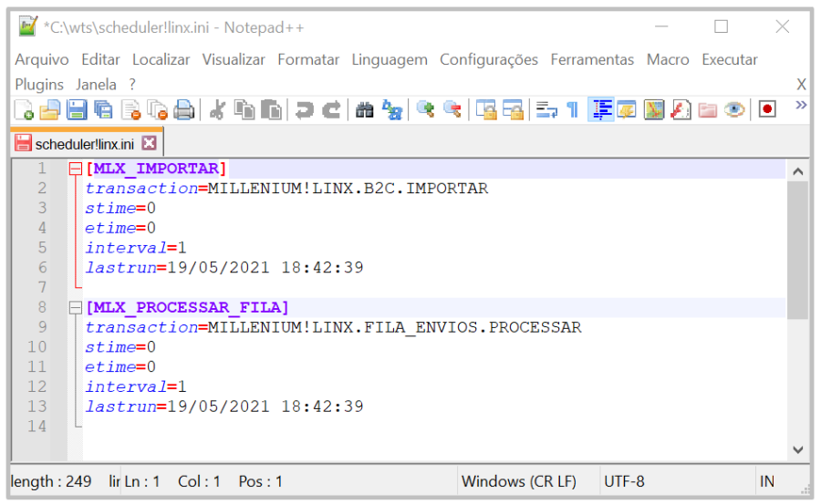Open Document Map toolbar icon
821x504 pixels.
[653, 110]
